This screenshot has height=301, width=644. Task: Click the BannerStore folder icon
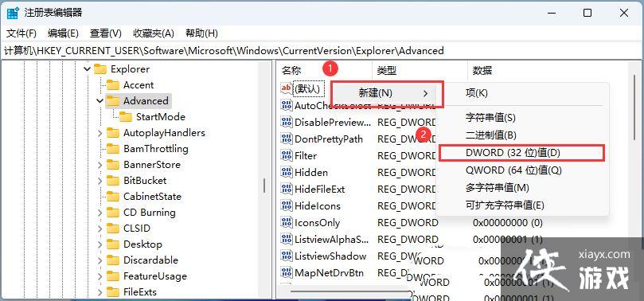tap(112, 165)
